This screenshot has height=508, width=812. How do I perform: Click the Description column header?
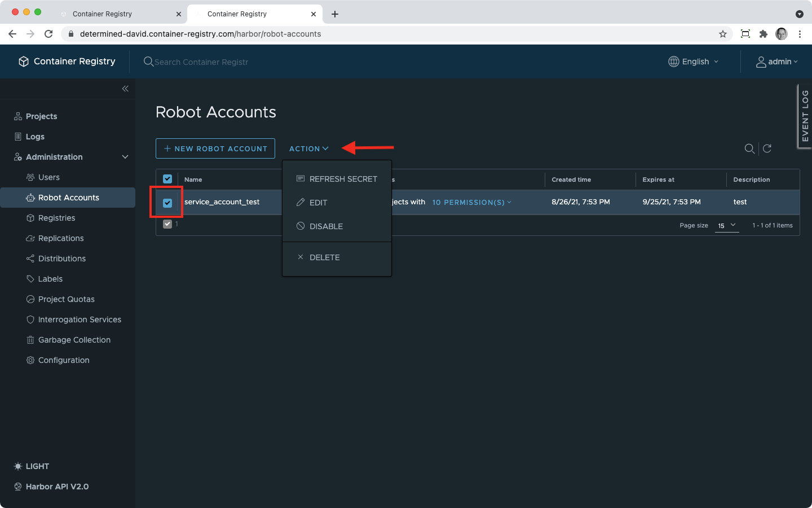751,179
